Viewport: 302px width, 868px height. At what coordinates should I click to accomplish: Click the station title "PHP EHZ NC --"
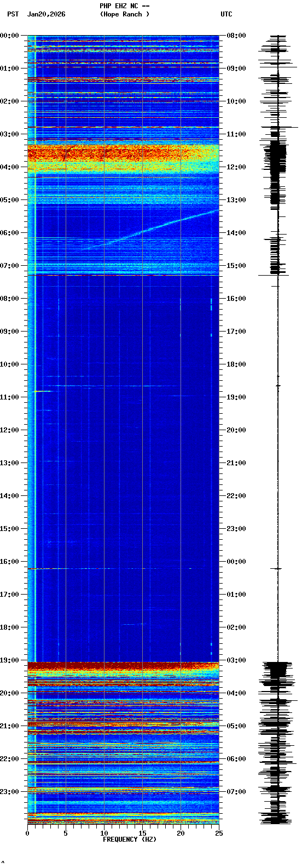tap(124, 6)
